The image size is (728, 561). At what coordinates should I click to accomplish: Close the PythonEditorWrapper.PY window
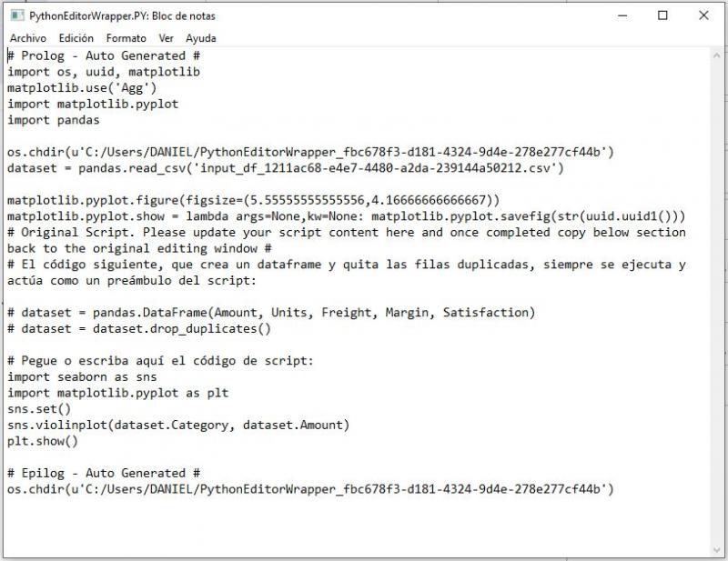(x=702, y=15)
